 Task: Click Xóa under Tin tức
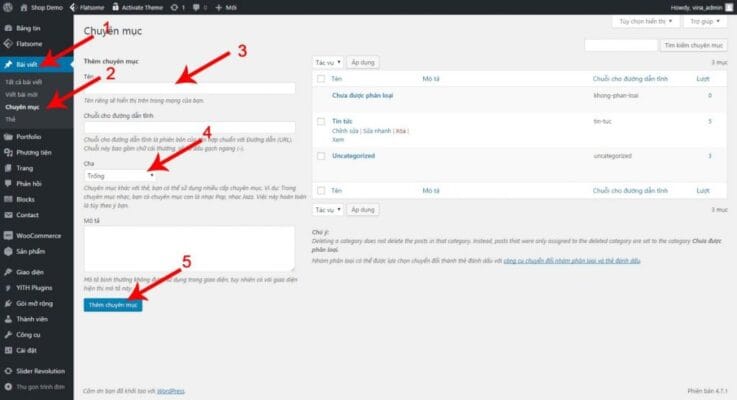pyautogui.click(x=400, y=131)
